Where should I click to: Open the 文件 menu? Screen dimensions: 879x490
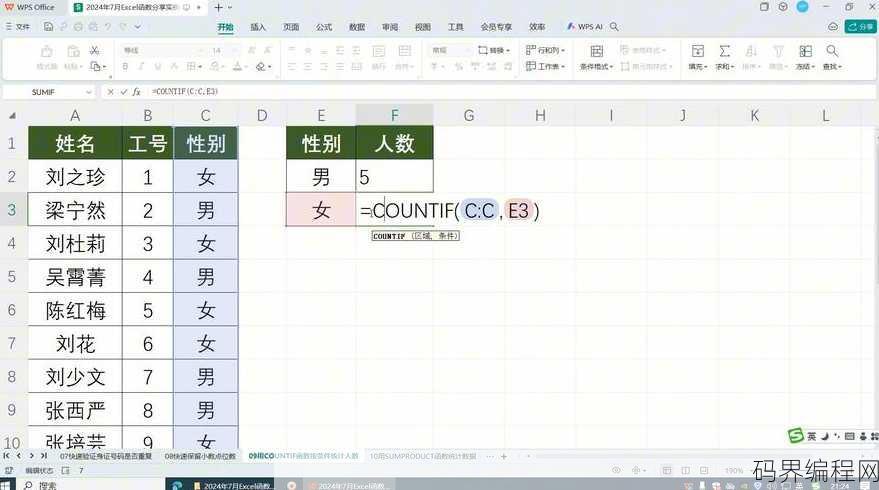click(x=17, y=26)
